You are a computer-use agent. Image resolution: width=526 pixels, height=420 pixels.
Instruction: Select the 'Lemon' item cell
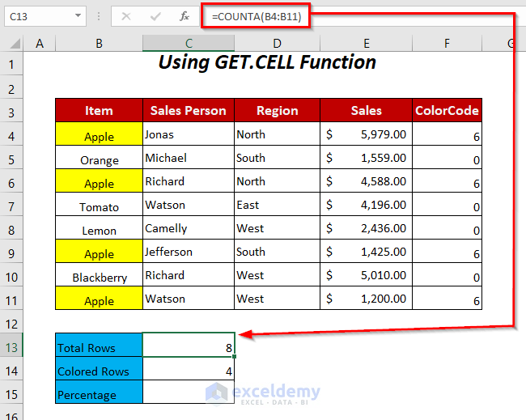point(99,227)
